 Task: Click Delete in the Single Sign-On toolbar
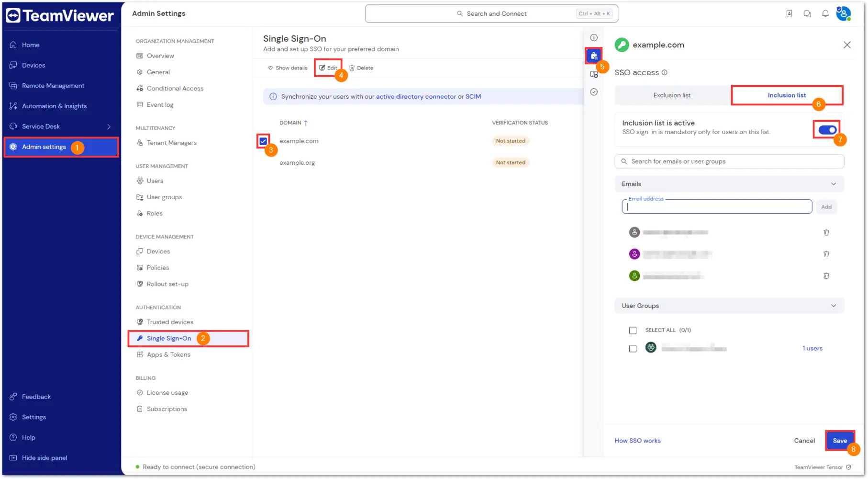(361, 68)
